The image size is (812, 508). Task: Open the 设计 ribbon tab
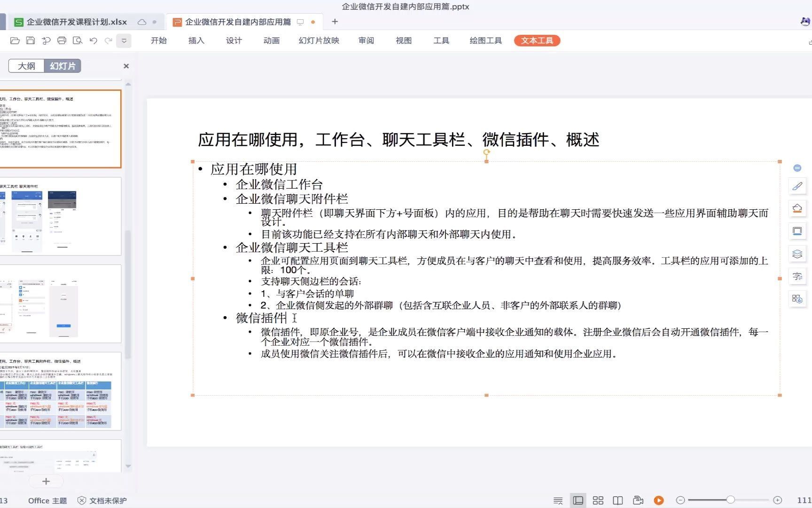point(234,40)
